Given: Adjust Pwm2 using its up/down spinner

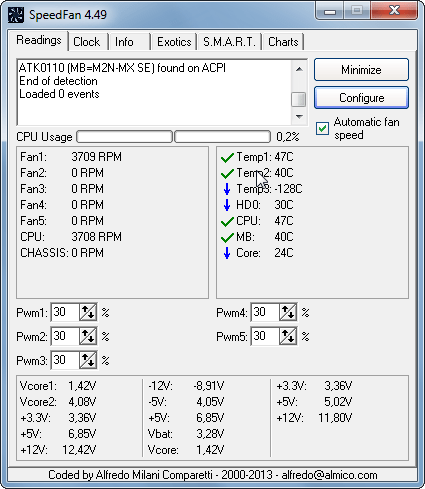Looking at the screenshot, I should (x=88, y=336).
